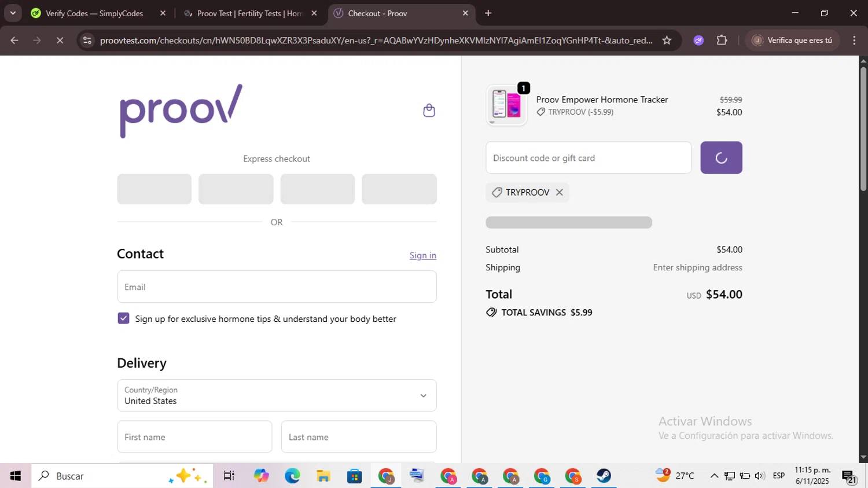Viewport: 868px width, 488px height.
Task: Click the Last name field
Action: tap(359, 436)
